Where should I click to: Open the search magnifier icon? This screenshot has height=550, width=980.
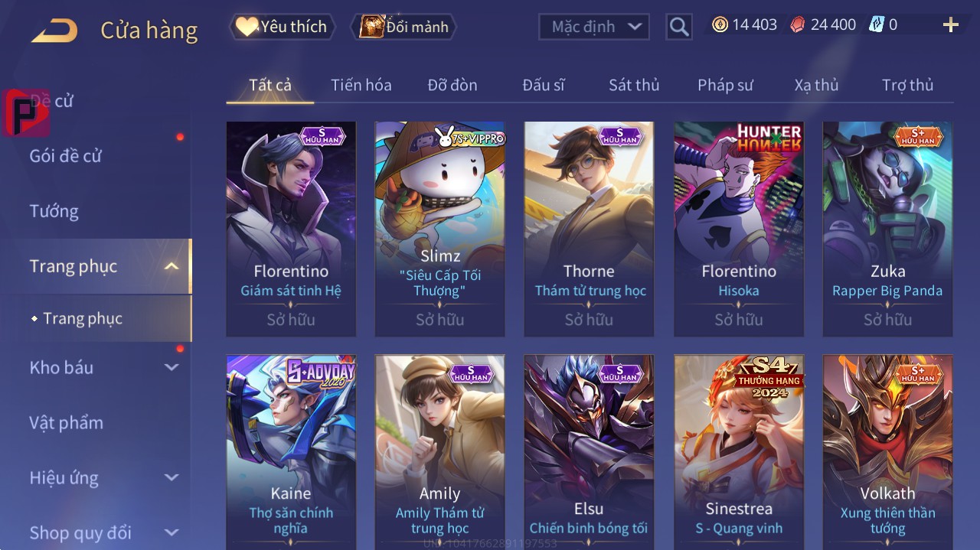[679, 27]
